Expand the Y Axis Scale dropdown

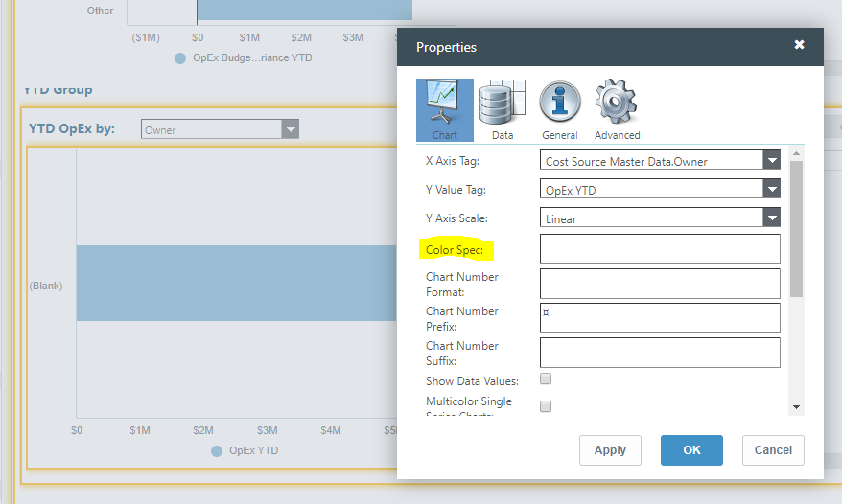click(x=772, y=218)
